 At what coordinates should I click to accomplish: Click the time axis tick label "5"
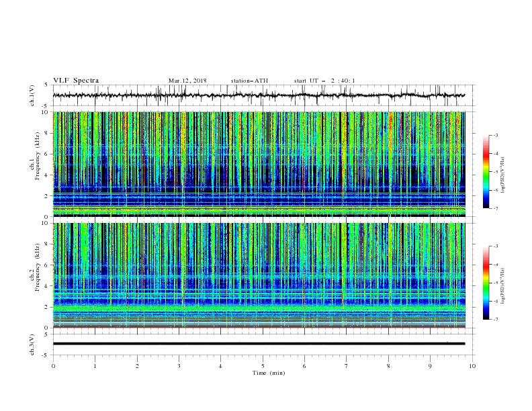pos(263,366)
